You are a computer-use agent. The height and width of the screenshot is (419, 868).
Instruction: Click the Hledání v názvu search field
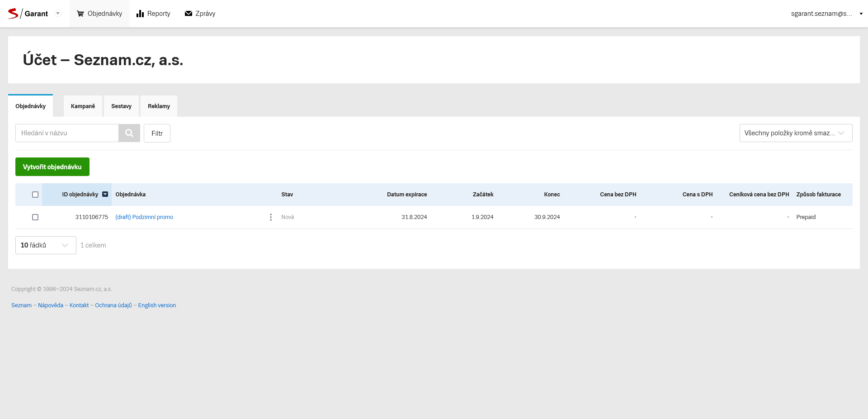[67, 133]
